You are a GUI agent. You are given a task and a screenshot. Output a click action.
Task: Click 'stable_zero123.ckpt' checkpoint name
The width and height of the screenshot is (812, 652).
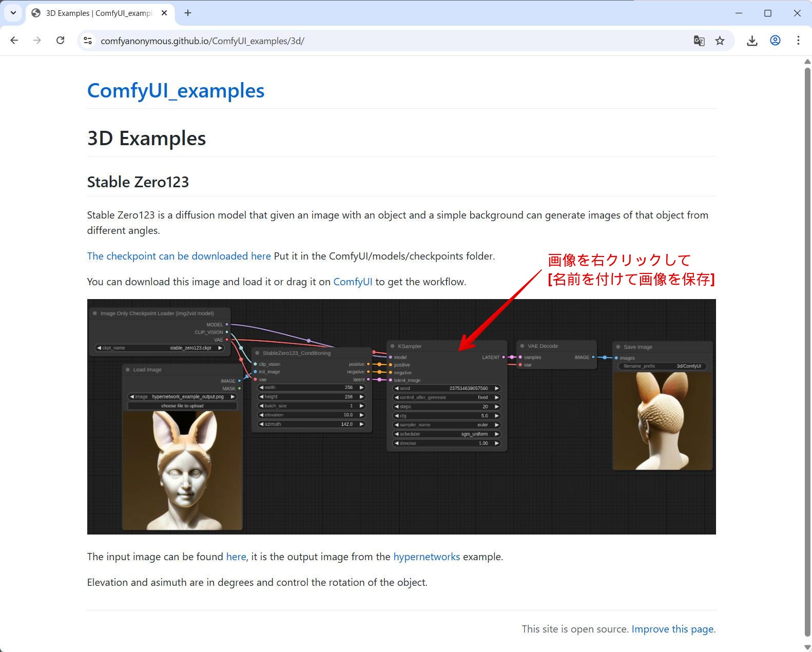(x=190, y=348)
